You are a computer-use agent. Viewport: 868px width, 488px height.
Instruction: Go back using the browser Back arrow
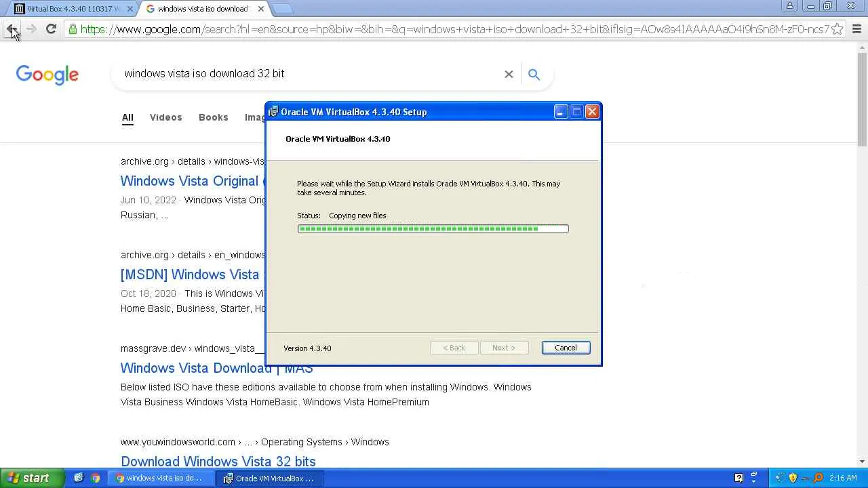click(x=12, y=29)
